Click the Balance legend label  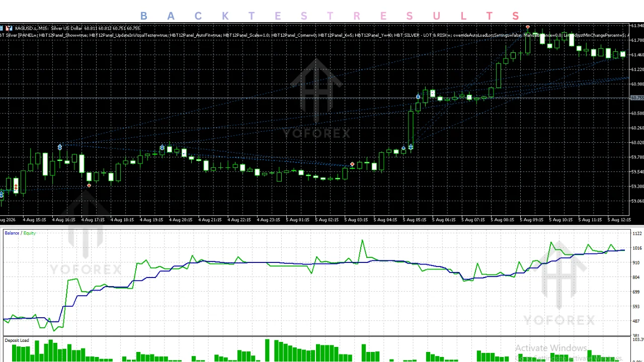[12, 233]
